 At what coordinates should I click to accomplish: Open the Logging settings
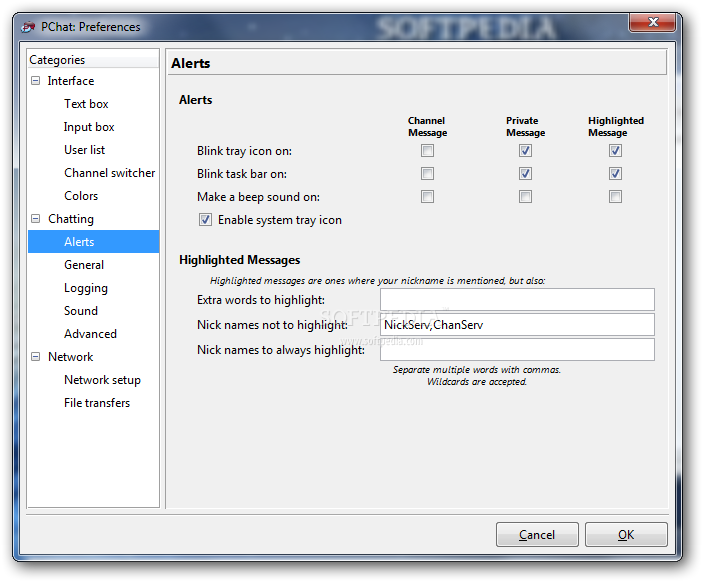pos(86,288)
